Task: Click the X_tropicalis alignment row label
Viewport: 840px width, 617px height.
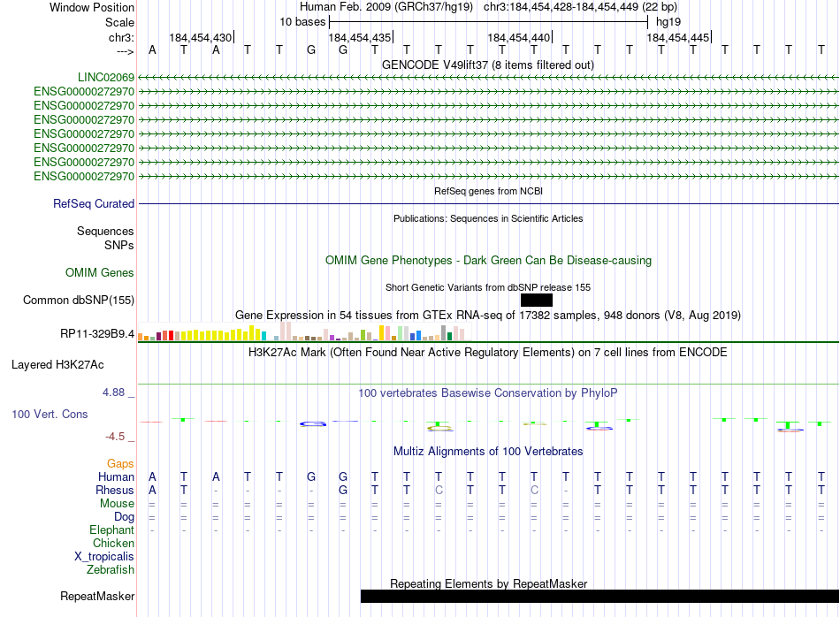Action: coord(104,557)
